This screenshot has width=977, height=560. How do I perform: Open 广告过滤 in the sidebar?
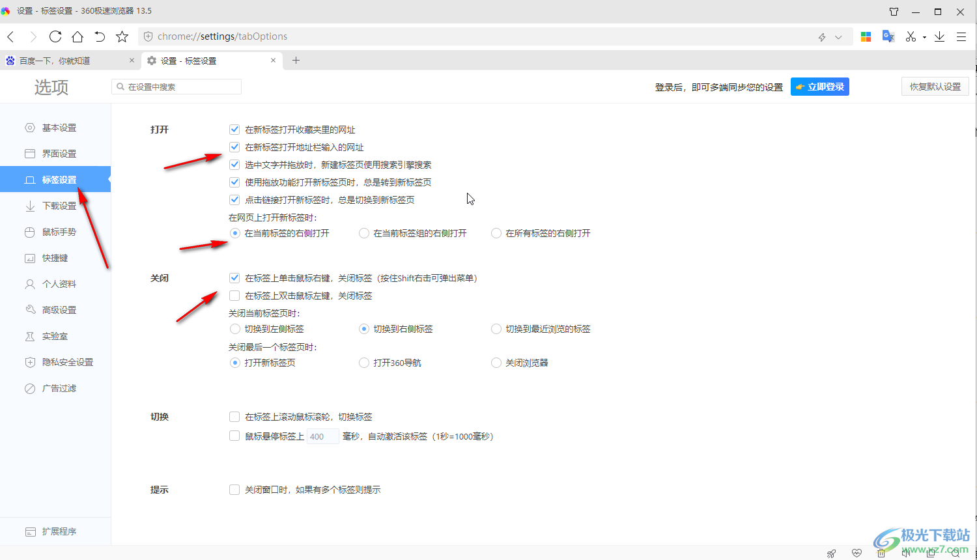[x=55, y=388]
